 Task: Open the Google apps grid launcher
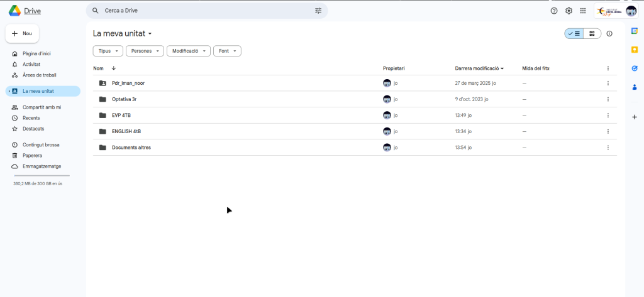[583, 11]
